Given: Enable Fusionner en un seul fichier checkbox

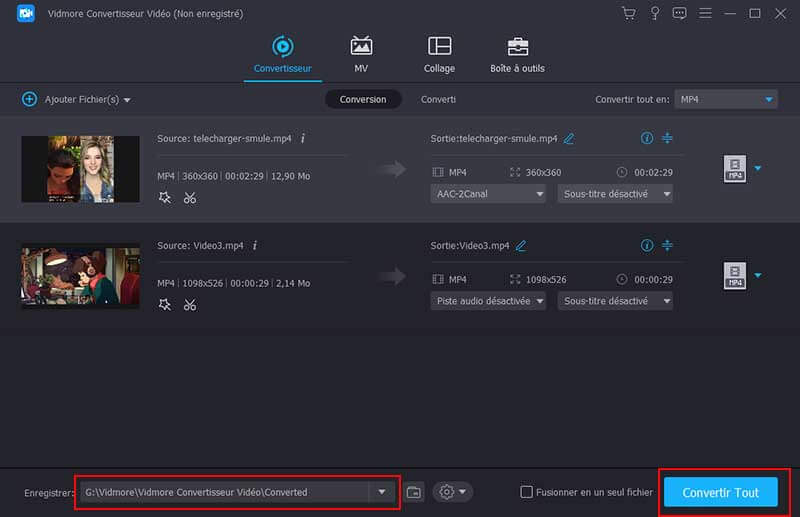Looking at the screenshot, I should (x=527, y=492).
